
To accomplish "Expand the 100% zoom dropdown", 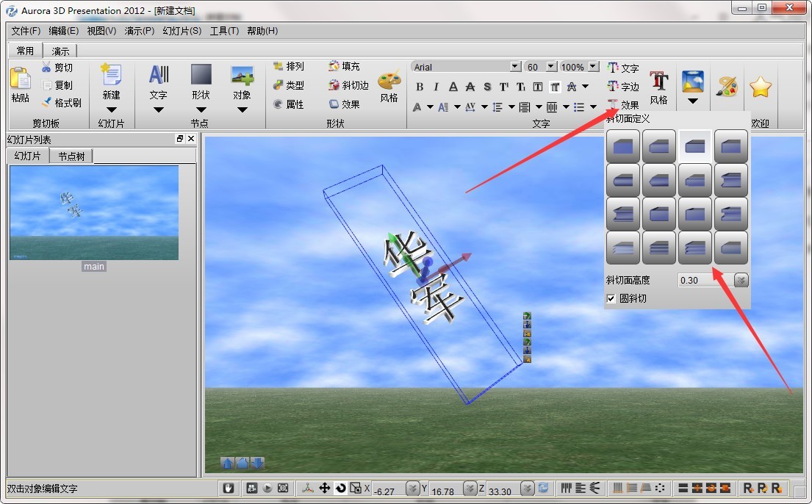I will coord(592,66).
